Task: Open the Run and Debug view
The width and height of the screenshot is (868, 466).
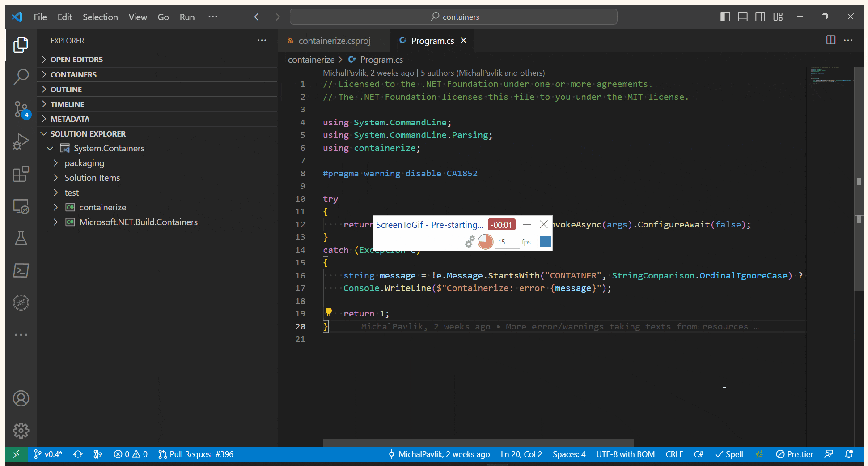Action: point(21,141)
